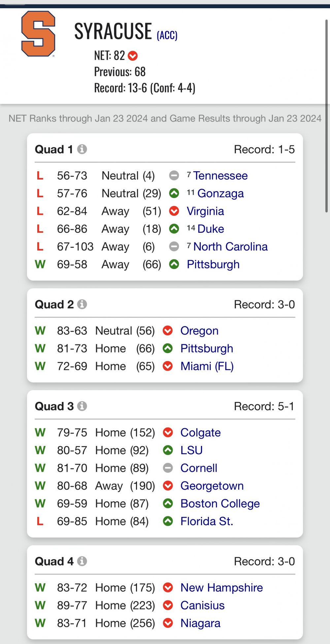Click the Syracuse orange S logo

point(38,34)
